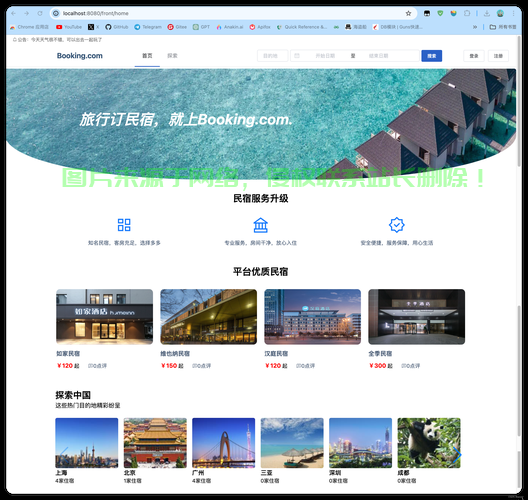The image size is (528, 500).
Task: Open the 维也纳民宿 listing title
Action: point(175,354)
